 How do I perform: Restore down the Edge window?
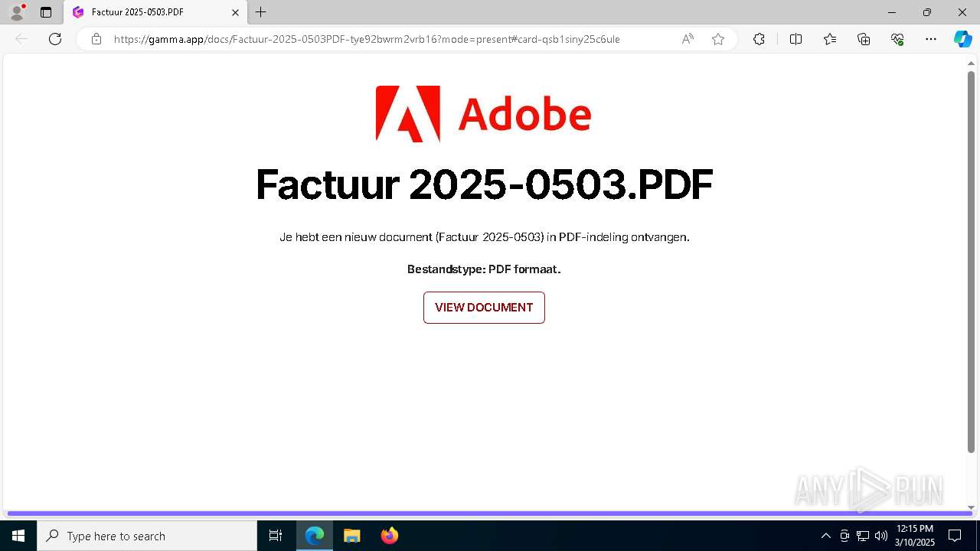point(927,12)
